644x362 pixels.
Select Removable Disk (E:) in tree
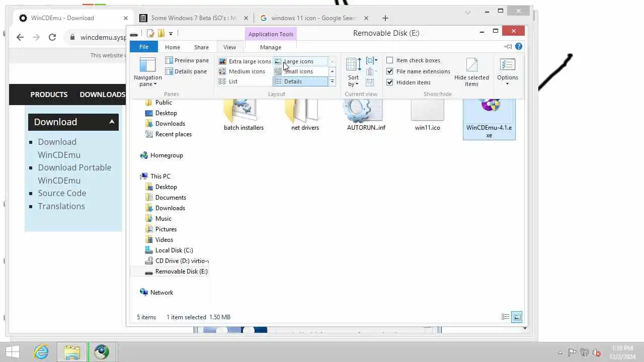pyautogui.click(x=181, y=271)
